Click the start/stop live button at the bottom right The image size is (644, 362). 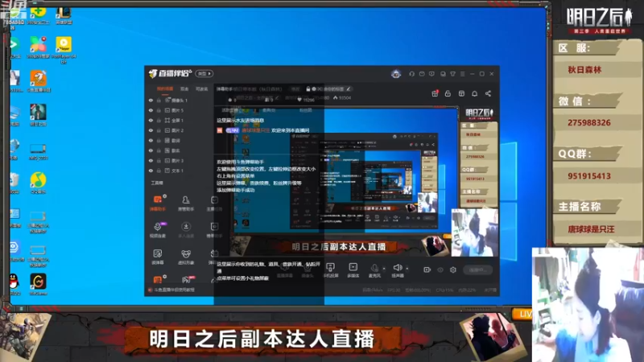click(478, 270)
